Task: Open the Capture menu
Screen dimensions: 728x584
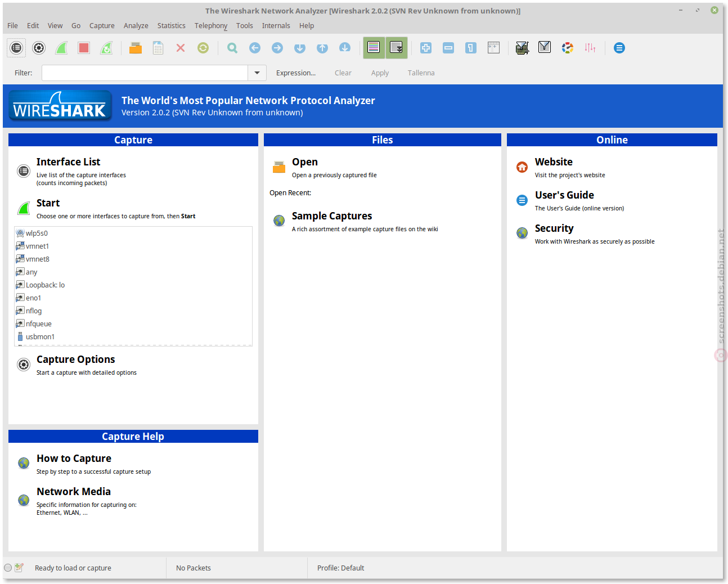Action: pos(102,25)
